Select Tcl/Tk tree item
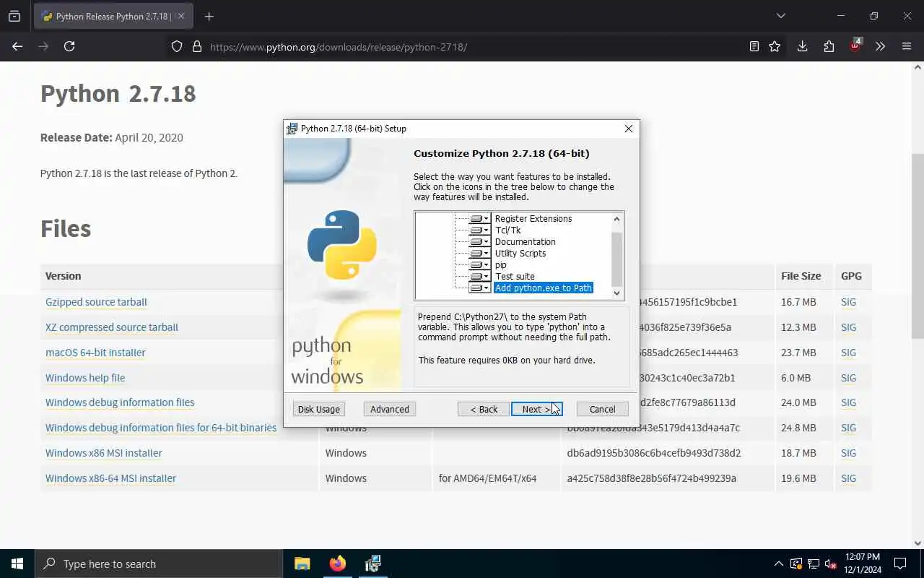Image resolution: width=924 pixels, height=578 pixels. point(507,230)
